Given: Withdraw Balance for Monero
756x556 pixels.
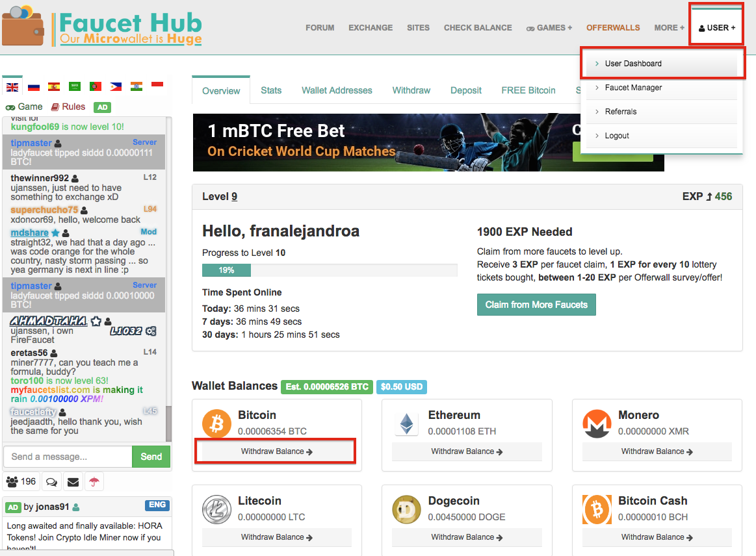Looking at the screenshot, I should point(657,451).
